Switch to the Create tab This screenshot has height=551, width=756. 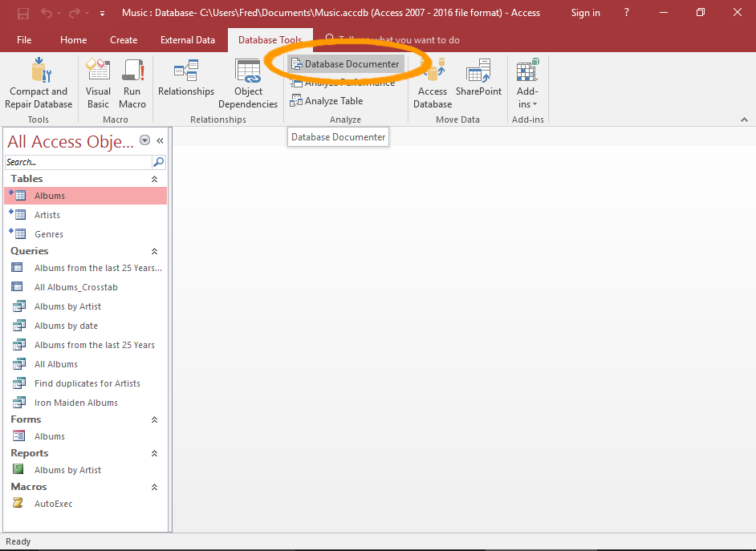124,39
